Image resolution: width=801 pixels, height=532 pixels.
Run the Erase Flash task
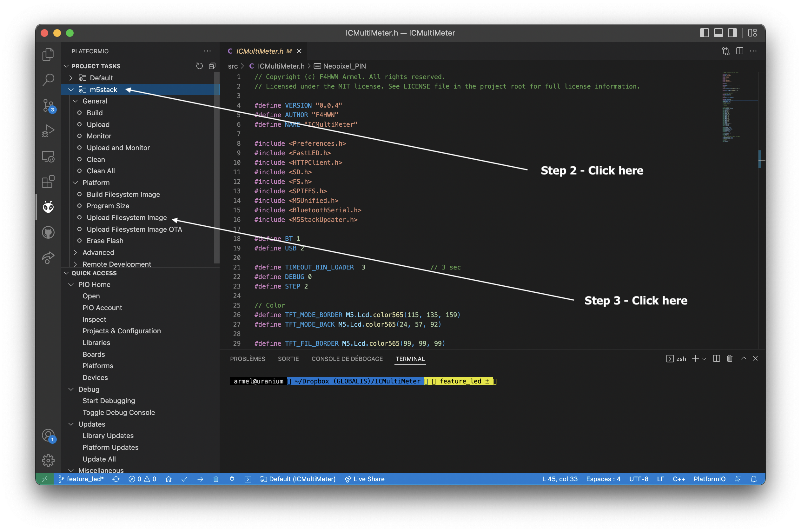105,241
